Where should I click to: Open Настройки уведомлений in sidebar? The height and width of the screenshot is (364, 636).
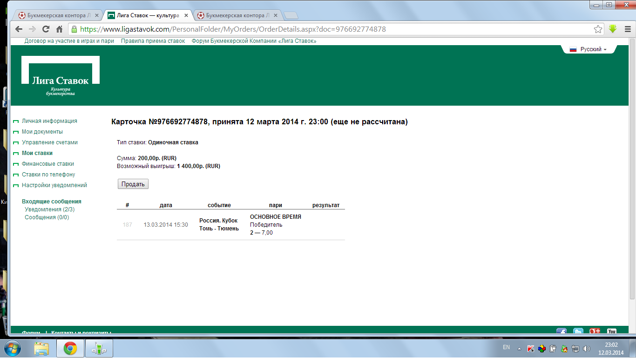tap(54, 185)
